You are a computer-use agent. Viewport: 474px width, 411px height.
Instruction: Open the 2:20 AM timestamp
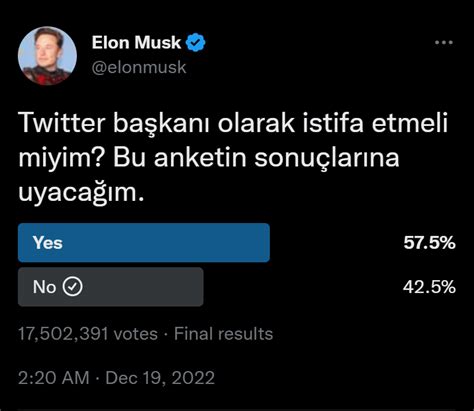click(54, 378)
